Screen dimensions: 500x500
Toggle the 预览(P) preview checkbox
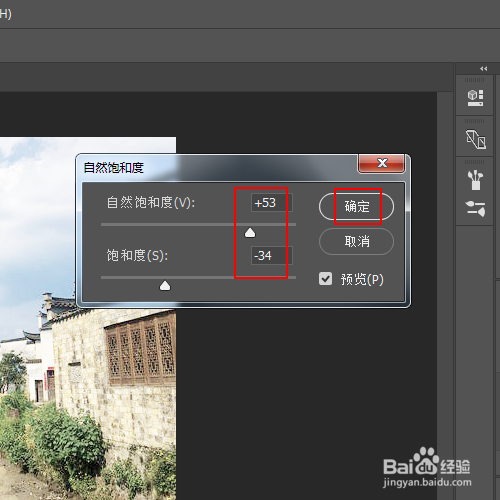coord(325,279)
